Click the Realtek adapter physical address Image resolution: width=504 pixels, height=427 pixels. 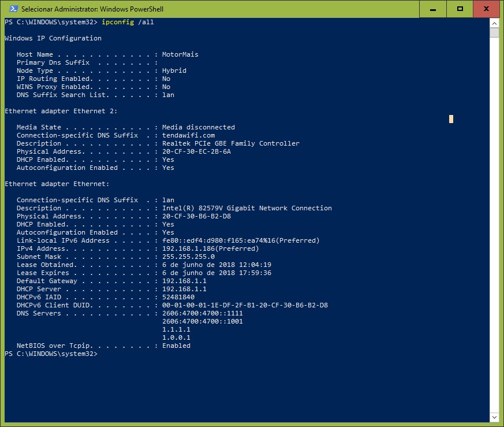click(196, 151)
